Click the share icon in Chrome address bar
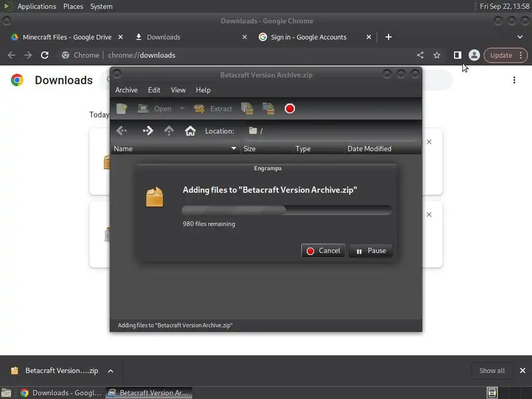Viewport: 532px width, 399px height. coord(420,55)
